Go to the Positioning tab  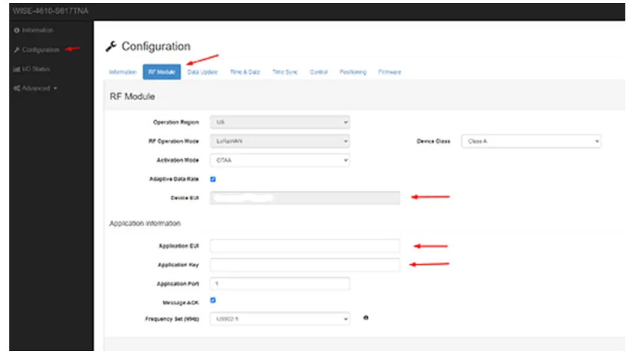(353, 72)
